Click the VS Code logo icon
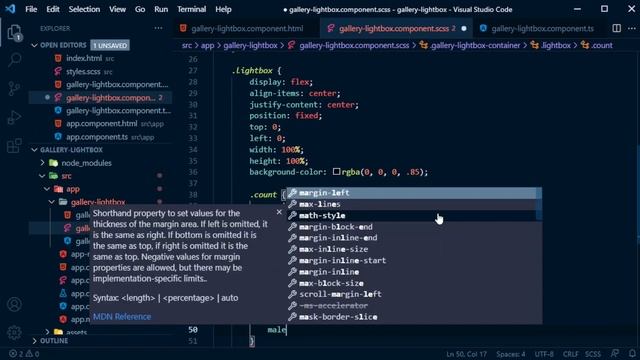The width and height of the screenshot is (640, 360). (x=10, y=9)
